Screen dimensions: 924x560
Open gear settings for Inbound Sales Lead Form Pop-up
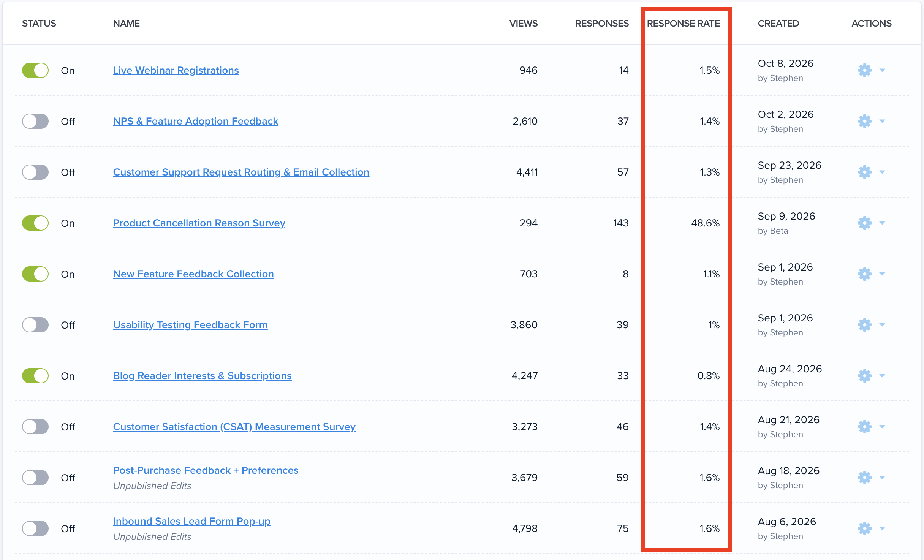coord(864,528)
